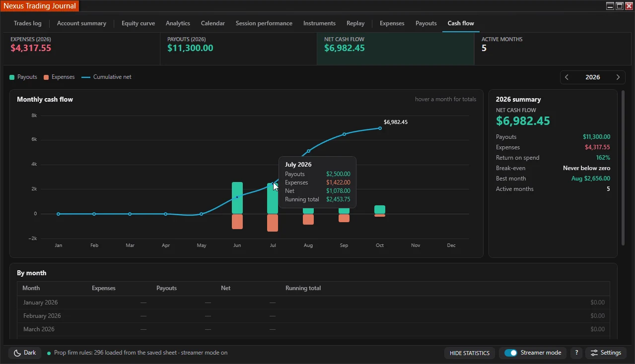Open the Expenses tab

click(x=392, y=23)
